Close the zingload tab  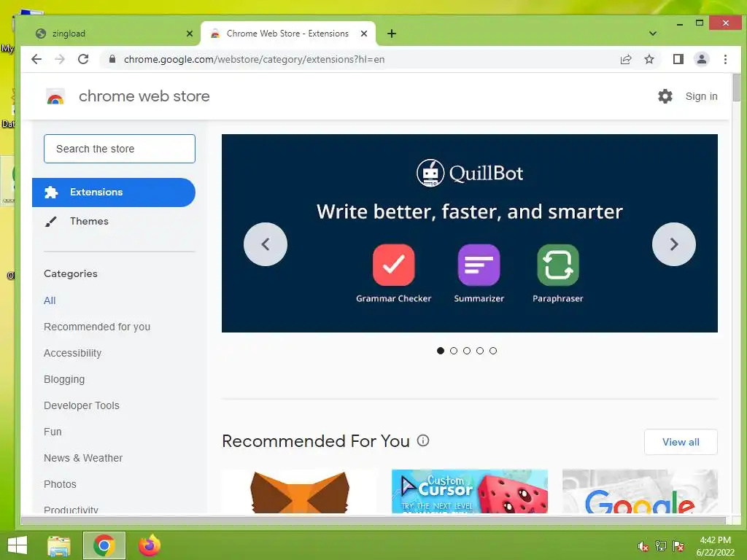tap(190, 34)
